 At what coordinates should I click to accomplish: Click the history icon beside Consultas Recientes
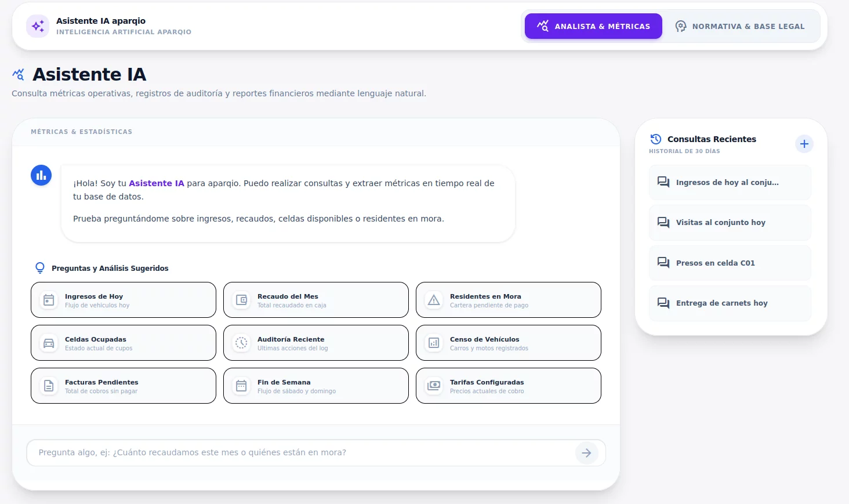pyautogui.click(x=656, y=139)
